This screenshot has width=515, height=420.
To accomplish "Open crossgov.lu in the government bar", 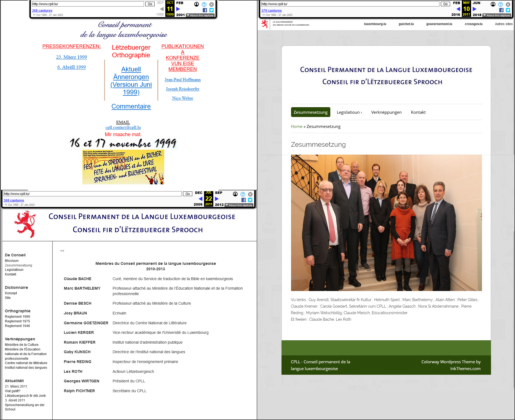I will tap(474, 24).
